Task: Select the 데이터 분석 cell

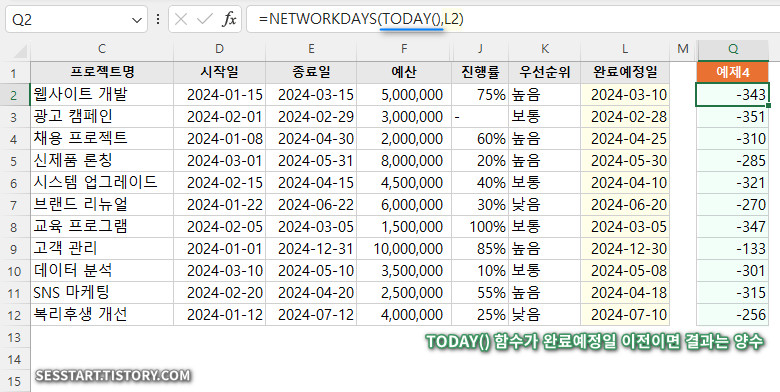Action: tap(102, 271)
